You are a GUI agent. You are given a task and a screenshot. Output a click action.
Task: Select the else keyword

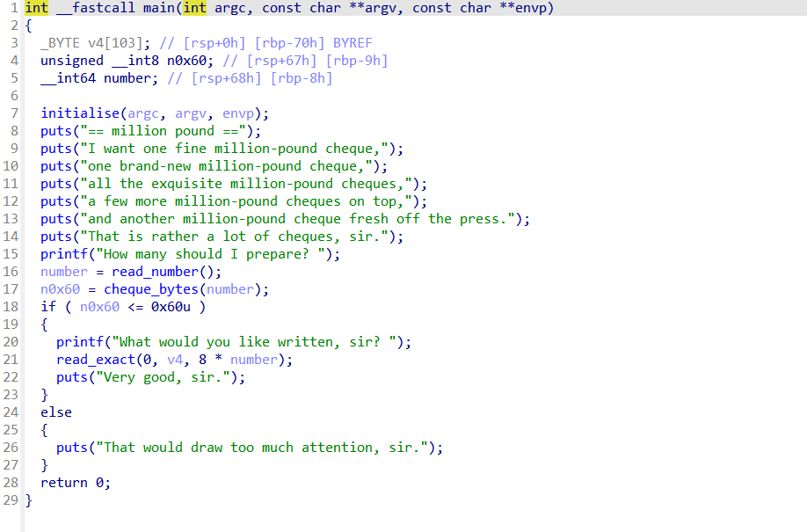tap(56, 412)
